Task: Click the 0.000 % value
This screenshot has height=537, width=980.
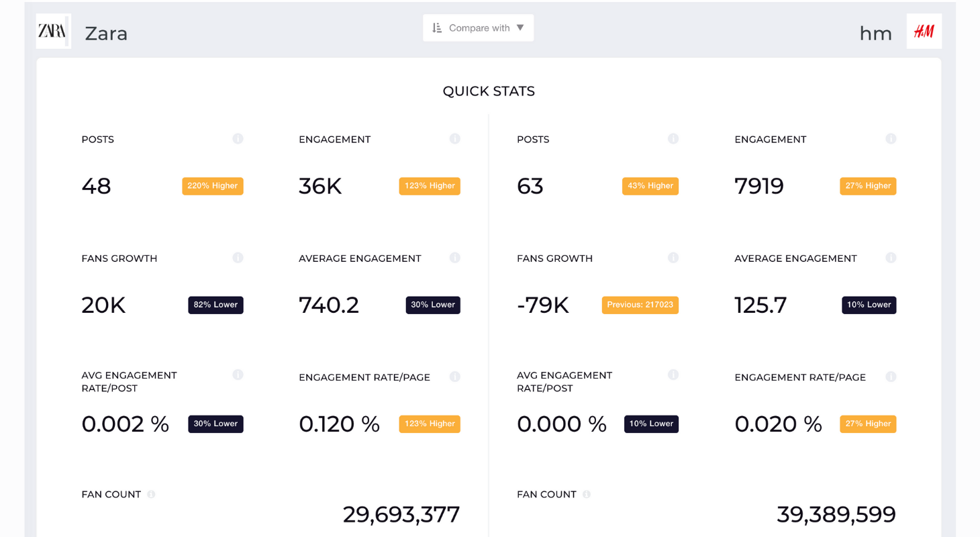Action: point(562,424)
